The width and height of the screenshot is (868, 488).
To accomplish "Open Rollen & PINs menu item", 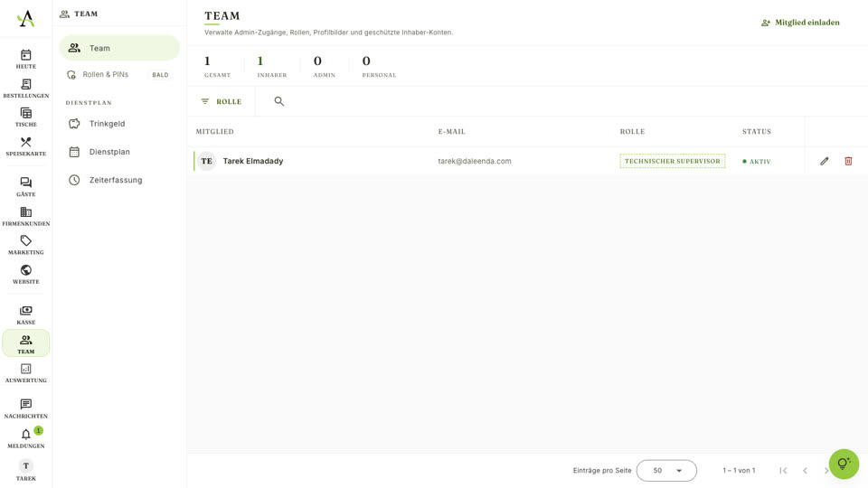I will [119, 75].
